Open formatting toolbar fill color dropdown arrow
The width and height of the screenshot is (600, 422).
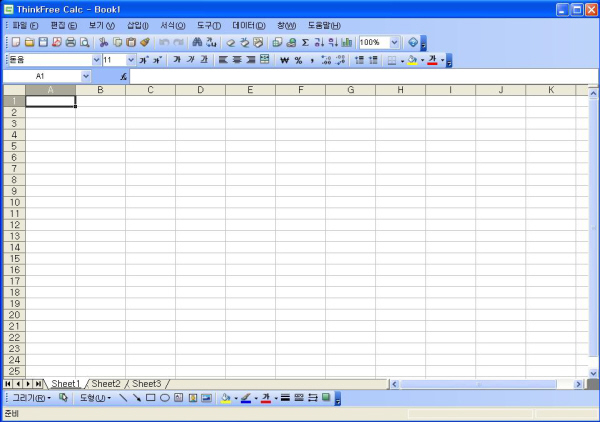(x=422, y=60)
